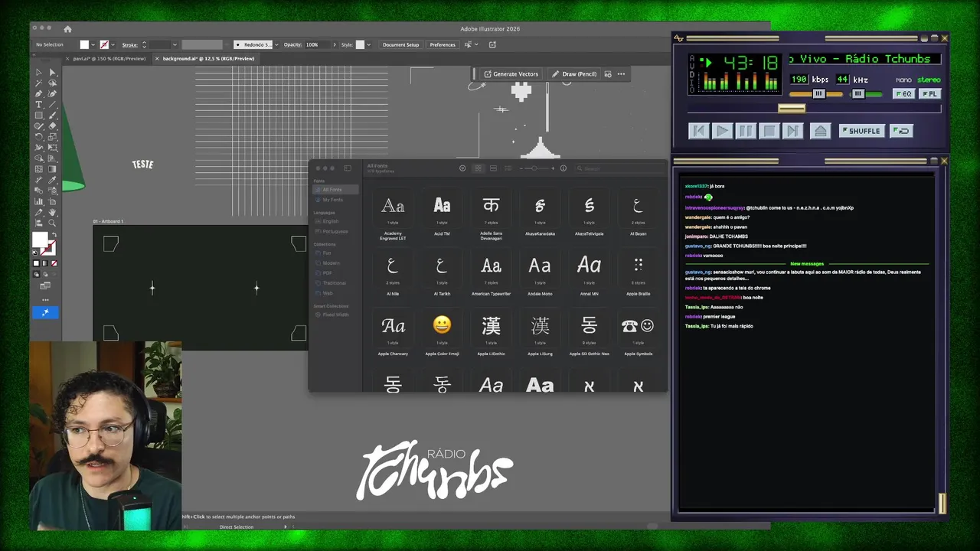Activate the Type tool
This screenshot has width=980, height=551.
(x=38, y=105)
